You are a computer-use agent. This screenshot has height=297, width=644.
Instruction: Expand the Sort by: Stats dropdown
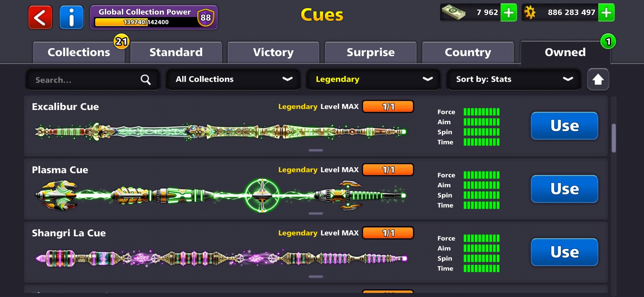pos(514,79)
